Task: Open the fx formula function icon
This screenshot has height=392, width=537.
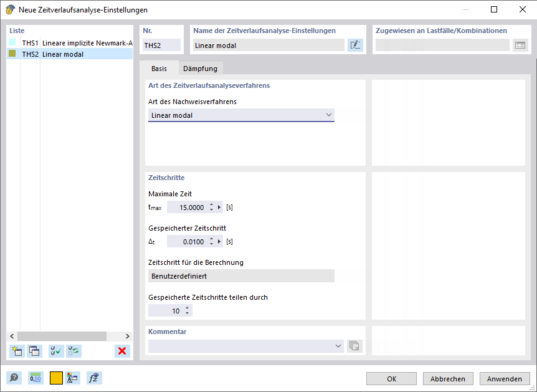Action: (x=94, y=378)
